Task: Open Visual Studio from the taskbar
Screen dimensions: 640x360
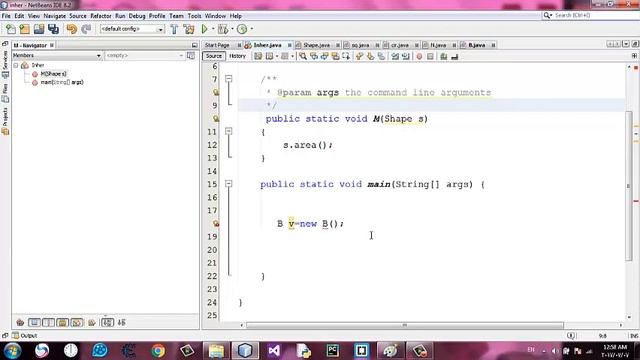Action: 274,350
